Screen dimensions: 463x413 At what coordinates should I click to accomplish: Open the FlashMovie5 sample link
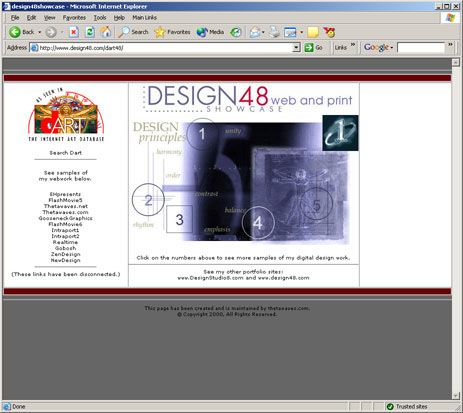[65, 200]
